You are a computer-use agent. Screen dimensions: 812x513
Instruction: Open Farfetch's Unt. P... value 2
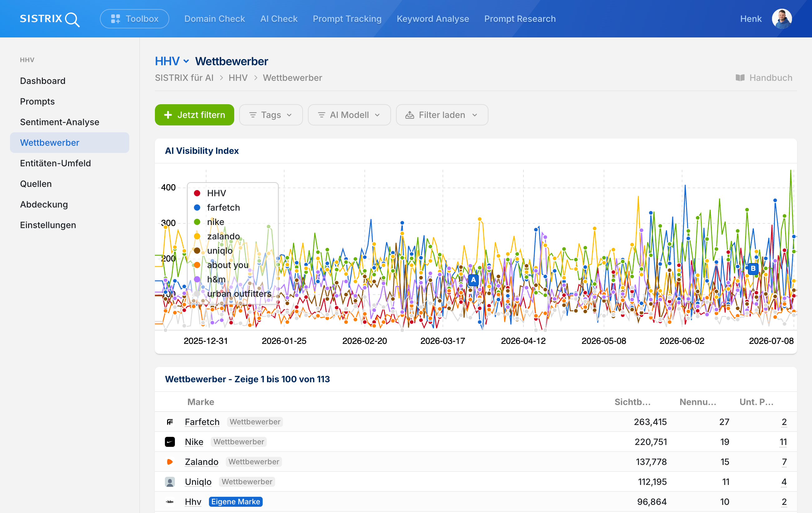point(784,422)
